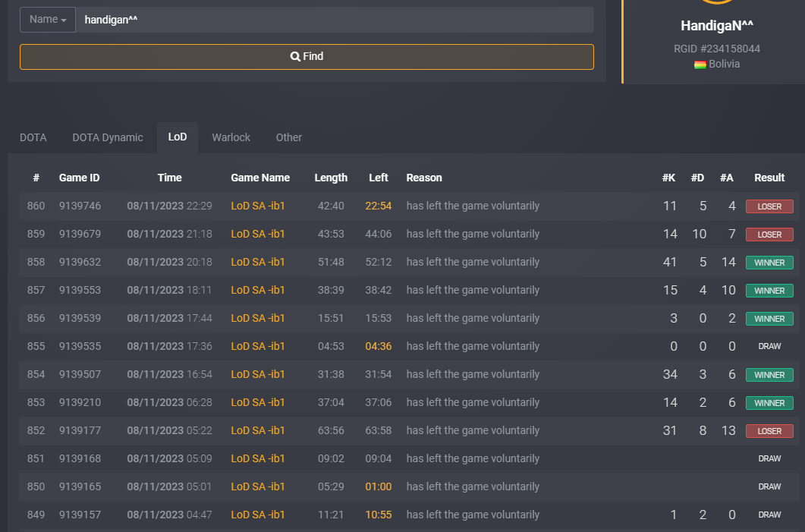This screenshot has height=532, width=805.
Task: Click the LOSER badge for game 9139177
Action: (769, 431)
